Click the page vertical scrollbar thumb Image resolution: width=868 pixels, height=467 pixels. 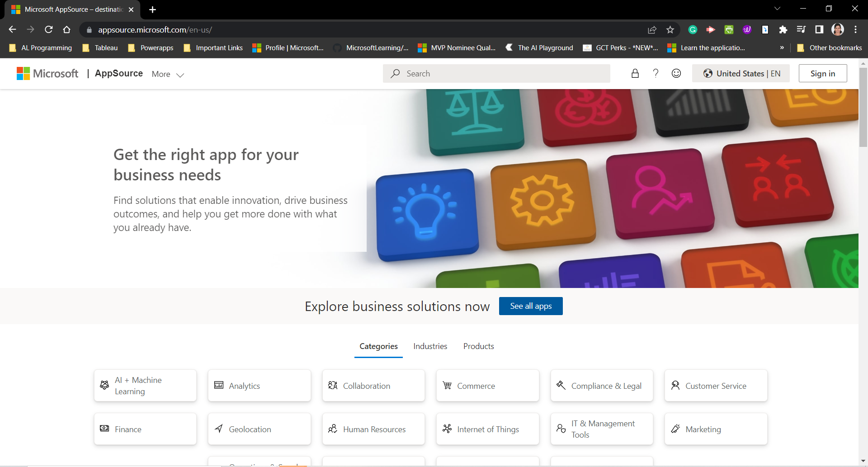(x=863, y=108)
